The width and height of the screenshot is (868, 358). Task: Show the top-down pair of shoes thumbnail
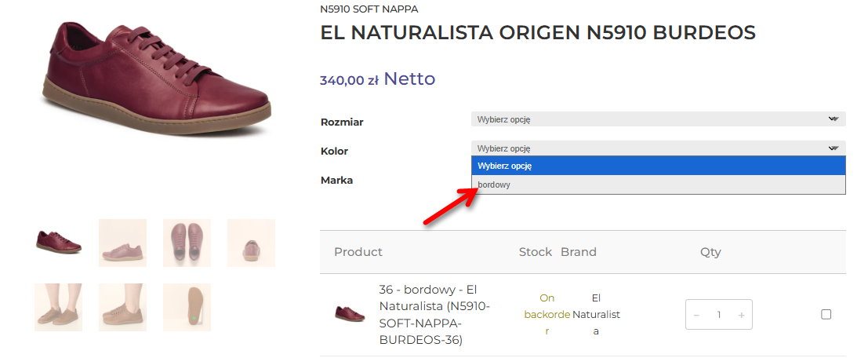(x=187, y=243)
